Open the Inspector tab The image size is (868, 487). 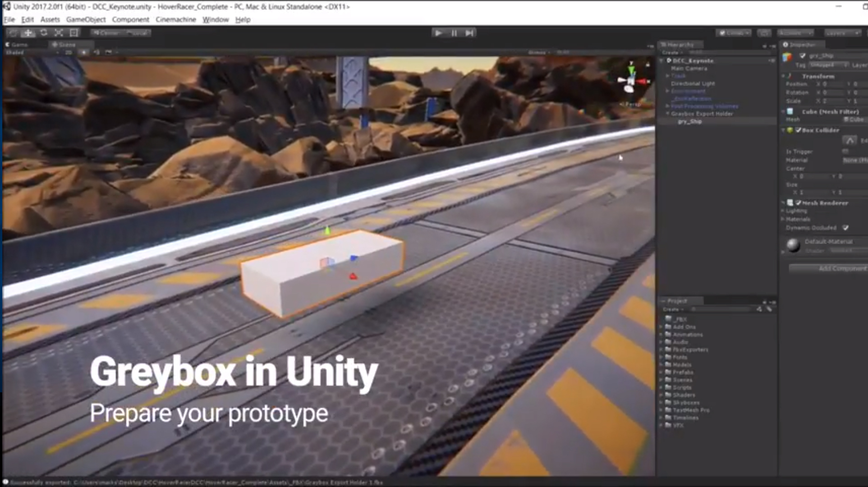pyautogui.click(x=803, y=45)
